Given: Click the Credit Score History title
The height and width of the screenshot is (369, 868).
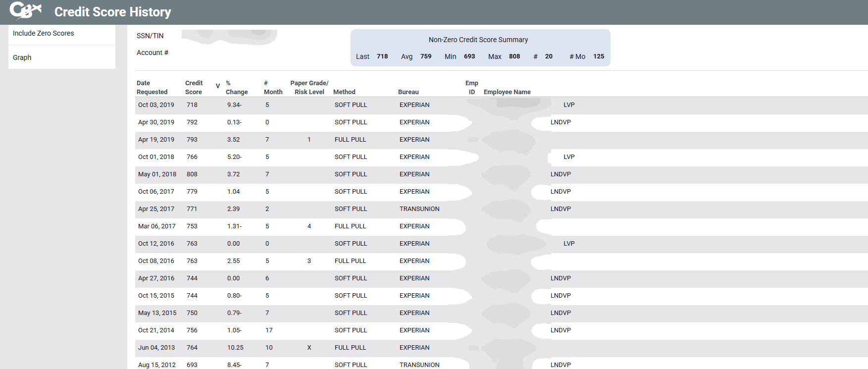Looking at the screenshot, I should [112, 12].
